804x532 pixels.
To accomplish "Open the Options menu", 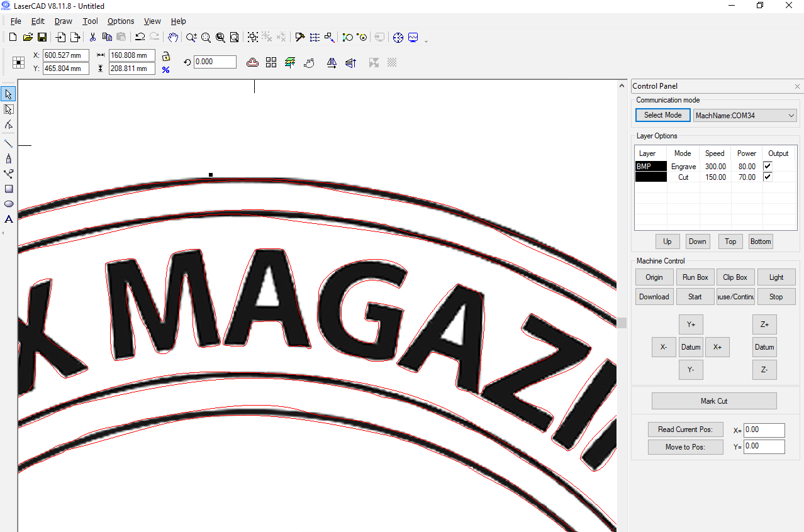I will click(121, 21).
